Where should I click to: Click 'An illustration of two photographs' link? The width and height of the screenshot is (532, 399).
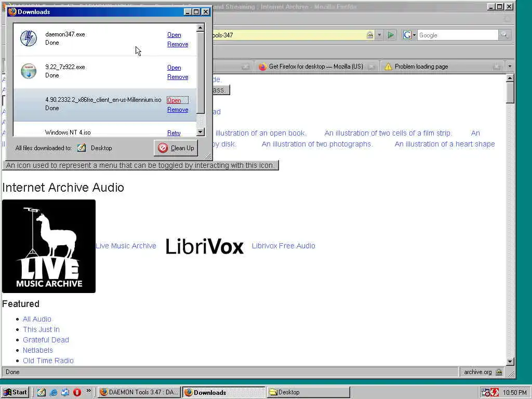pos(317,144)
